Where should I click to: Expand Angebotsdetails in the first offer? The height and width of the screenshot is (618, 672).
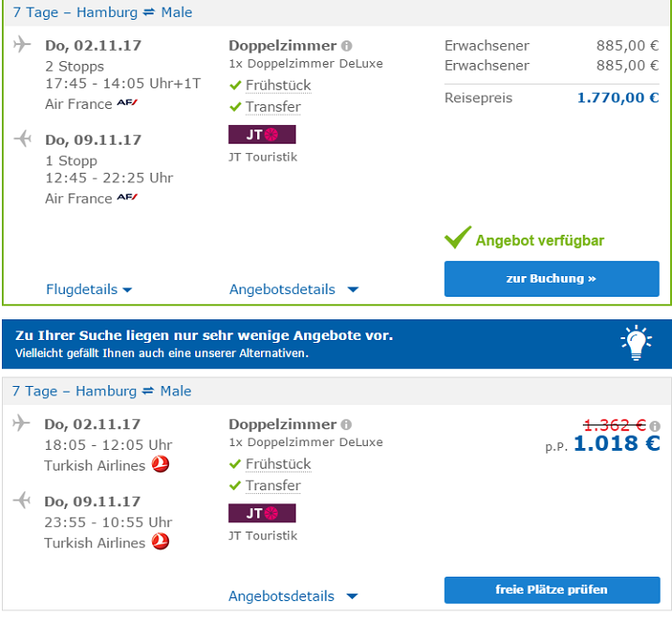[x=294, y=289]
